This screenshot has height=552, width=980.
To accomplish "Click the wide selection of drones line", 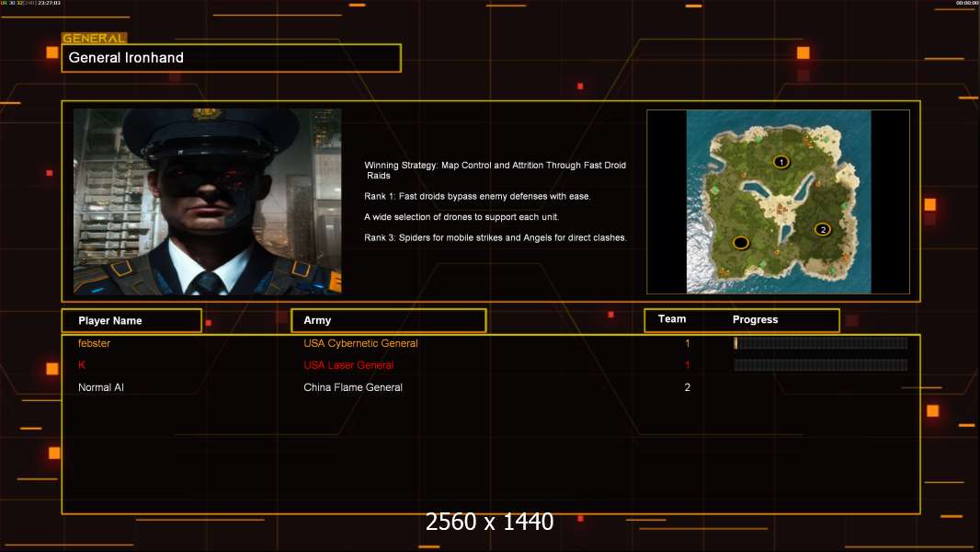I will [x=462, y=217].
